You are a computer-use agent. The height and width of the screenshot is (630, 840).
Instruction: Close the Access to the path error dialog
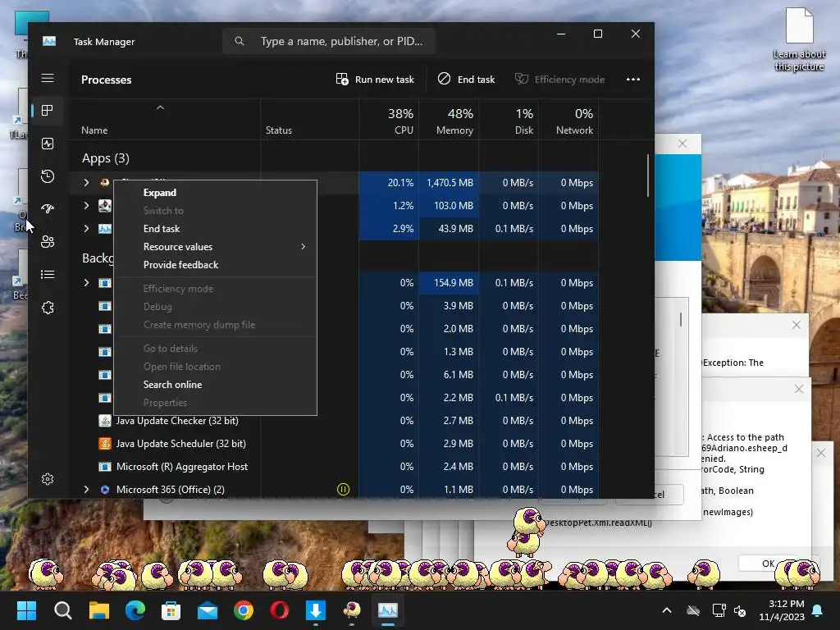click(x=799, y=390)
